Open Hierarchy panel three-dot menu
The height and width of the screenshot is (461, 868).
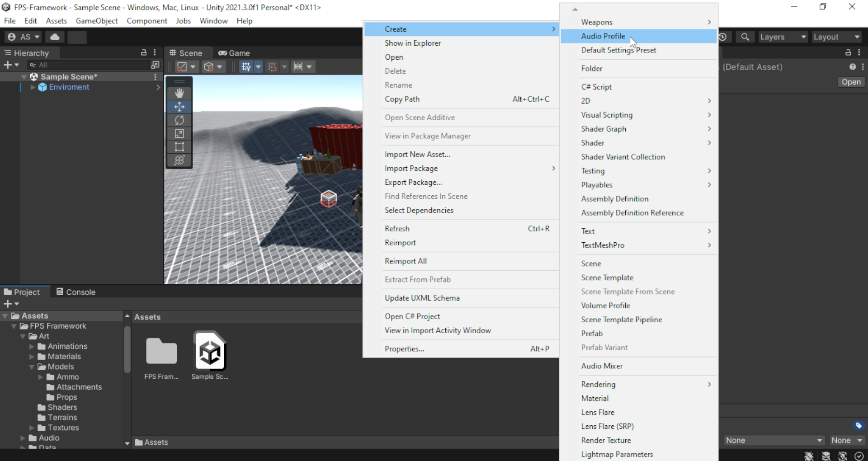(155, 52)
